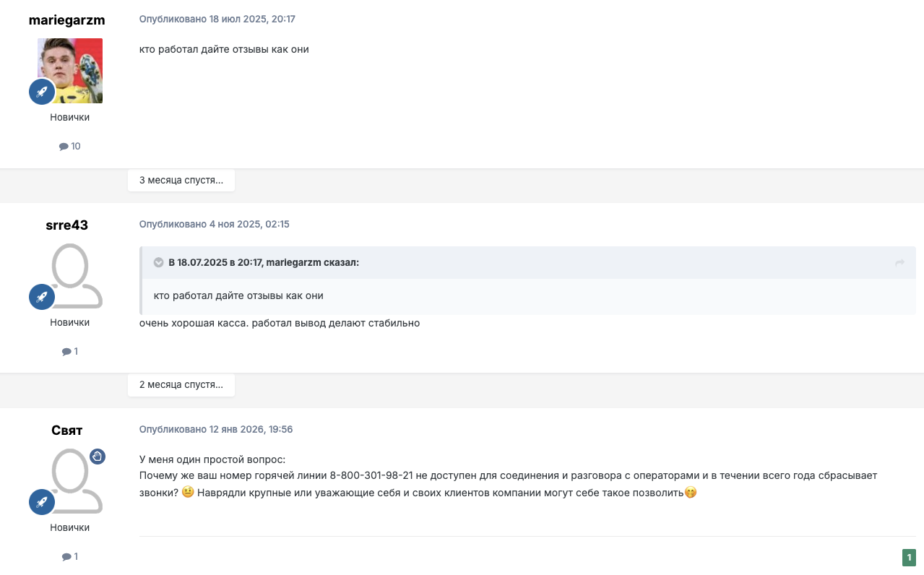Click the rocket rank badge on mariegarzm's avatar
Image resolution: width=924 pixels, height=575 pixels.
(42, 92)
